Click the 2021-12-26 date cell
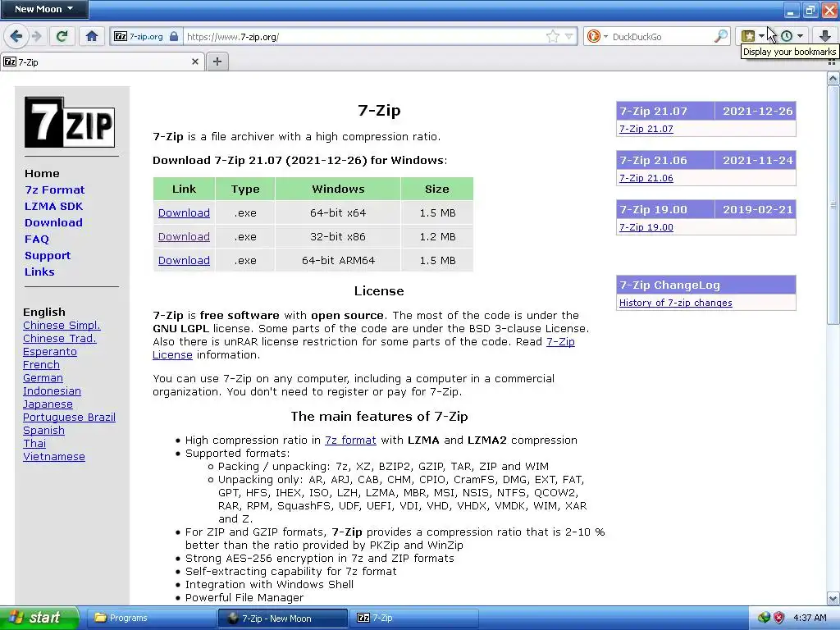The width and height of the screenshot is (840, 630). coord(757,111)
